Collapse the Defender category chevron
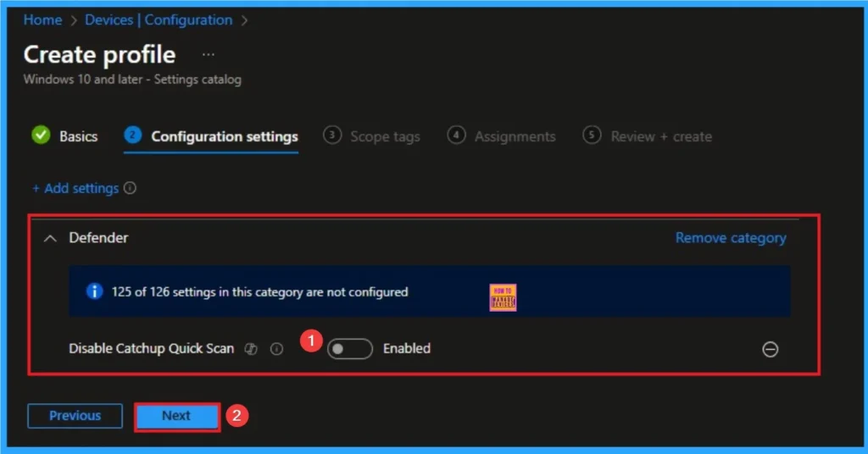Image resolution: width=868 pixels, height=454 pixels. 50,238
